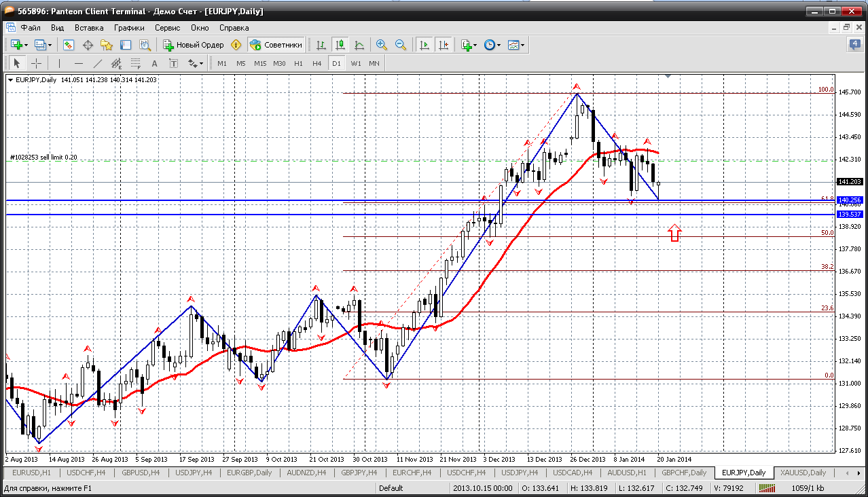Open the new chart icon

pyautogui.click(x=16, y=45)
